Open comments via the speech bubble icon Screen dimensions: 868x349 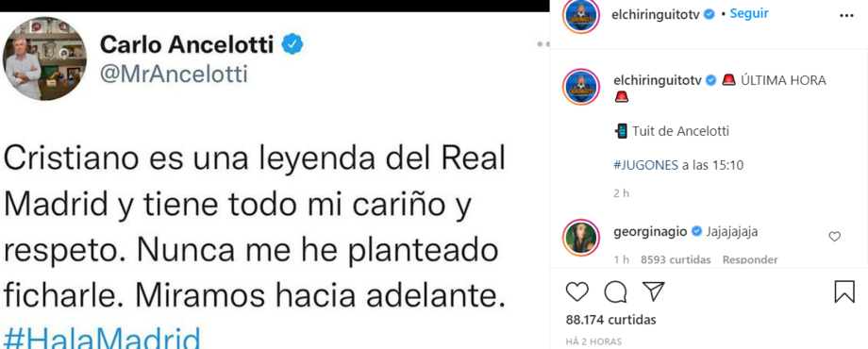click(615, 292)
